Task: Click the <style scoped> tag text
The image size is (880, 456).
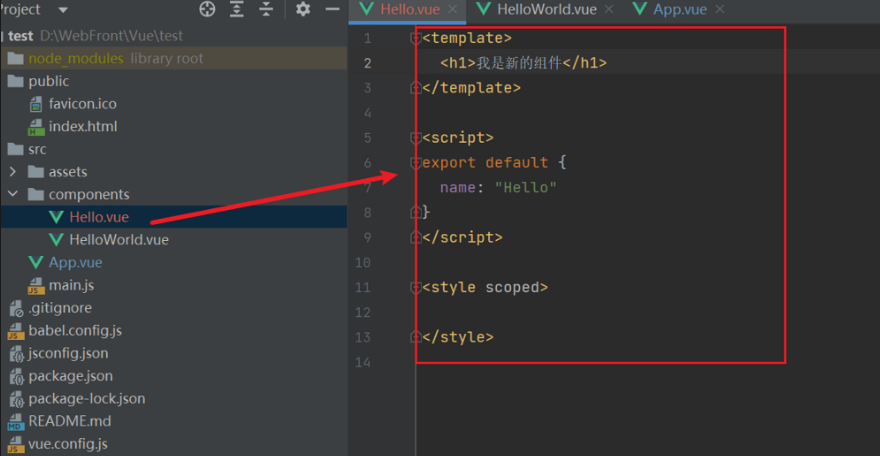Action: point(485,287)
